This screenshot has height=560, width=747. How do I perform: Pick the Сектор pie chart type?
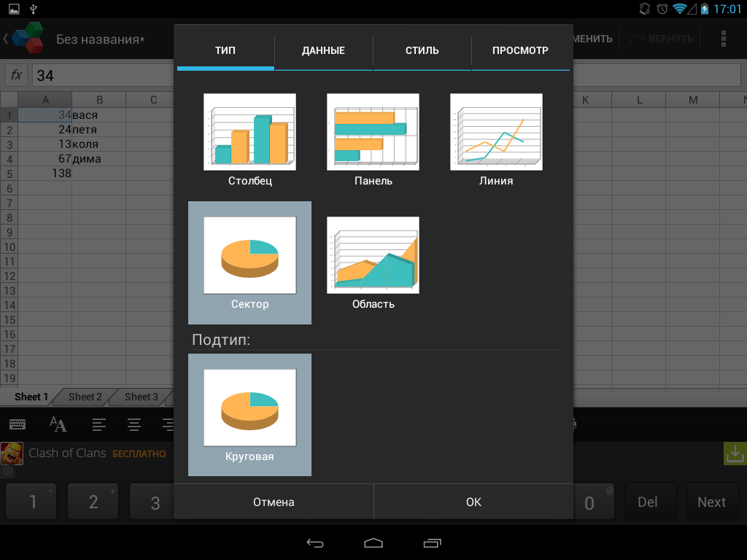(249, 262)
